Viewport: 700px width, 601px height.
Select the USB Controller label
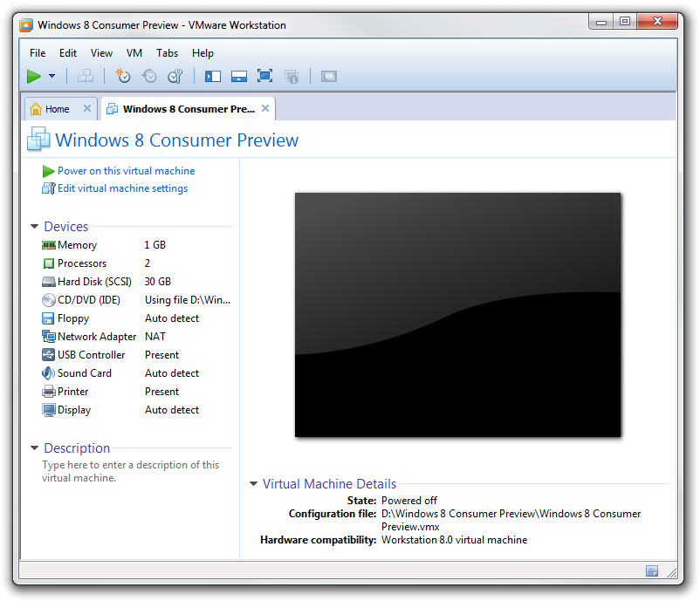click(x=92, y=355)
